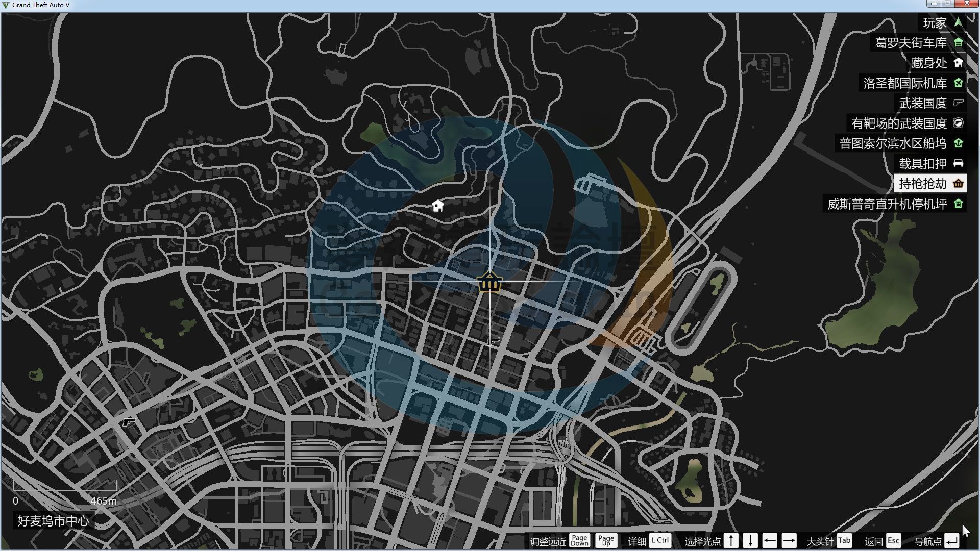Click the Tab waypoint key
Screen dimensions: 980x551
tap(844, 540)
